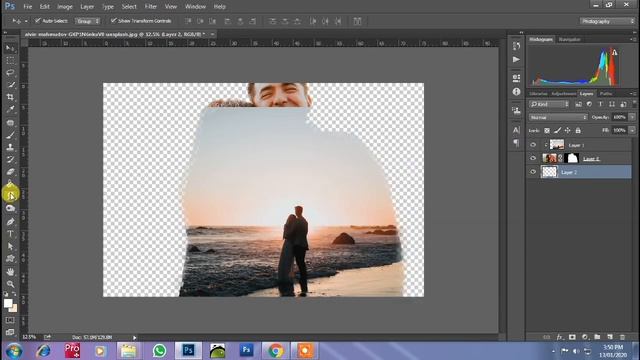Select the Eraser tool
This screenshot has width=640, height=360.
pos(10,172)
